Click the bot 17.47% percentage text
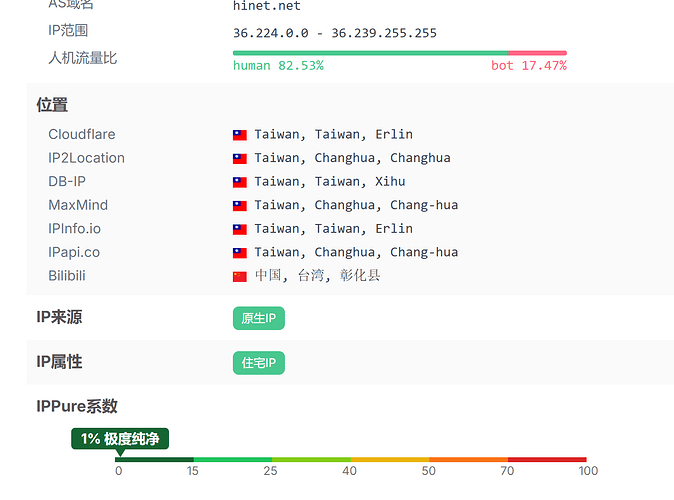Screen dimensions: 674x500 click(x=528, y=66)
